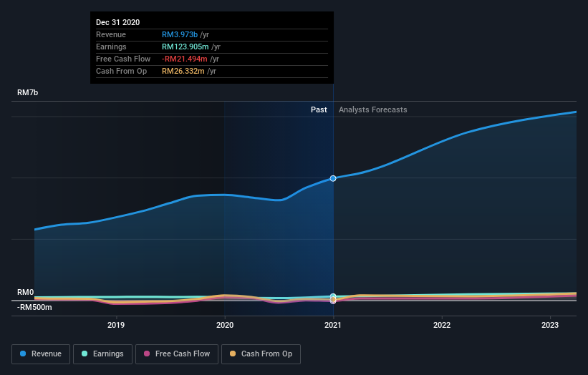The image size is (588, 375).
Task: Click the Analysts Forecasts label
Action: pyautogui.click(x=372, y=109)
